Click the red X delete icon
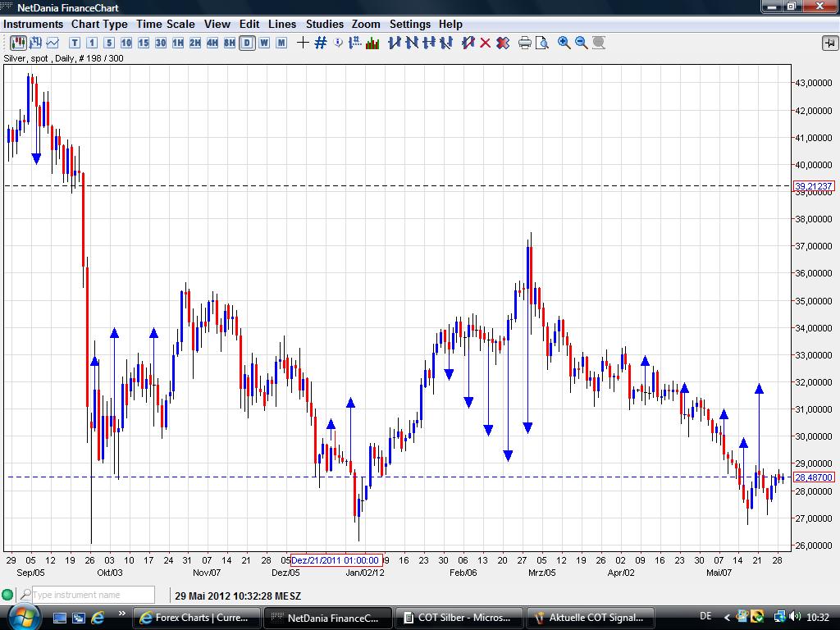The height and width of the screenshot is (630, 840). 485,43
